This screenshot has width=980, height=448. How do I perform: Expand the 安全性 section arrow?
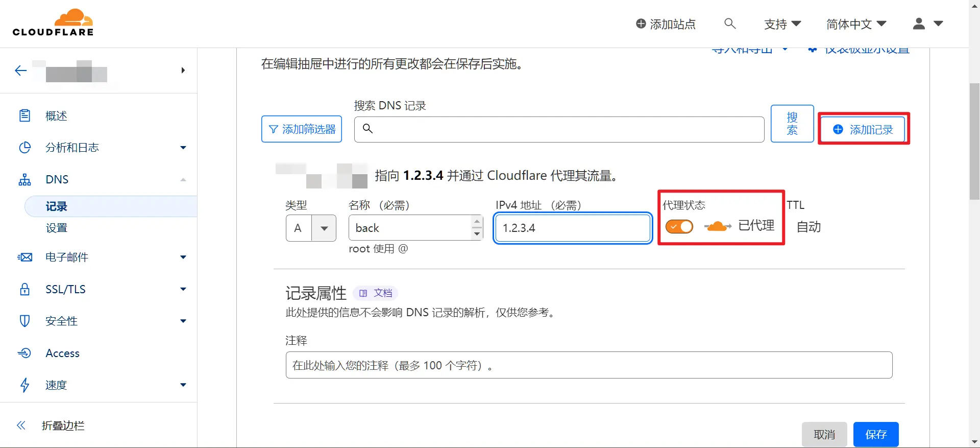point(183,321)
